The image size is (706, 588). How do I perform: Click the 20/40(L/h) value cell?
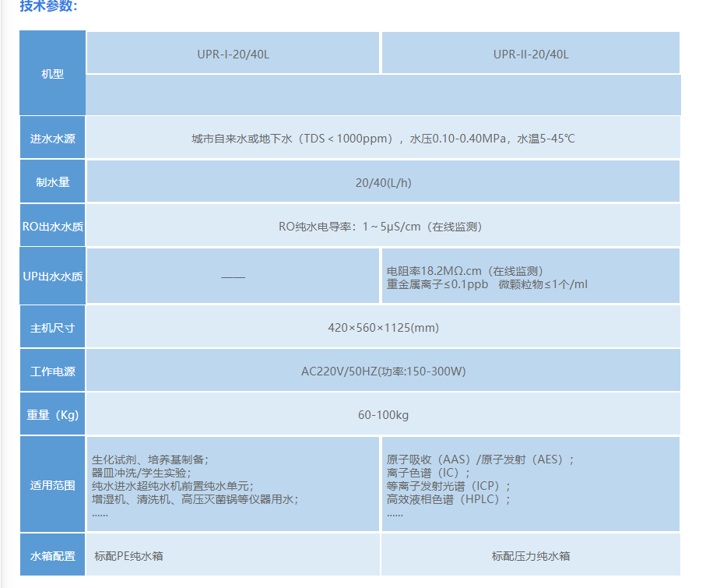383,182
